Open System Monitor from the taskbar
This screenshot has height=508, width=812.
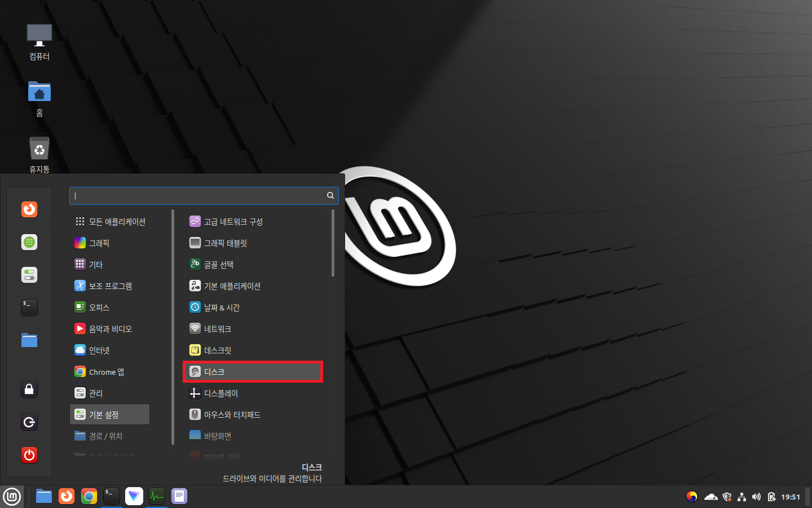[157, 497]
